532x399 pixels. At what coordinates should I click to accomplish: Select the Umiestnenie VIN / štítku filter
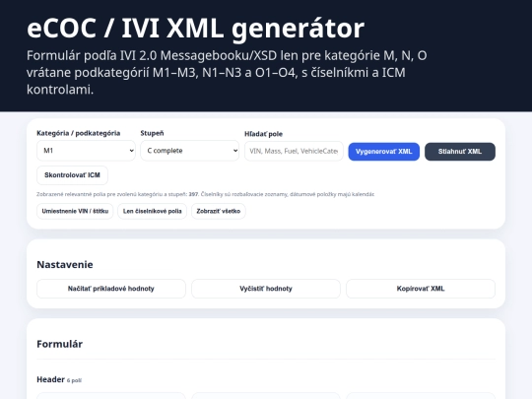(x=75, y=211)
